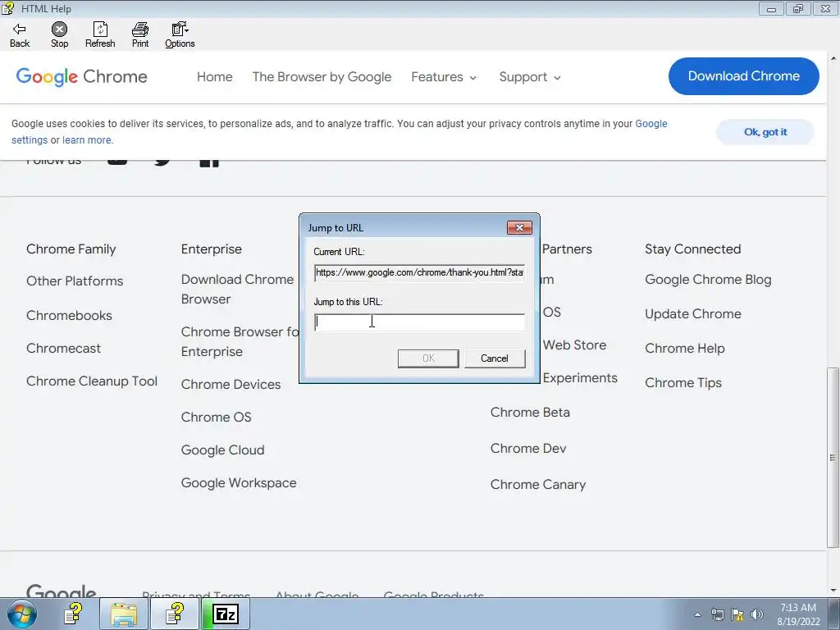The height and width of the screenshot is (630, 840).
Task: Click the scrollbar down arrow
Action: (x=833, y=591)
